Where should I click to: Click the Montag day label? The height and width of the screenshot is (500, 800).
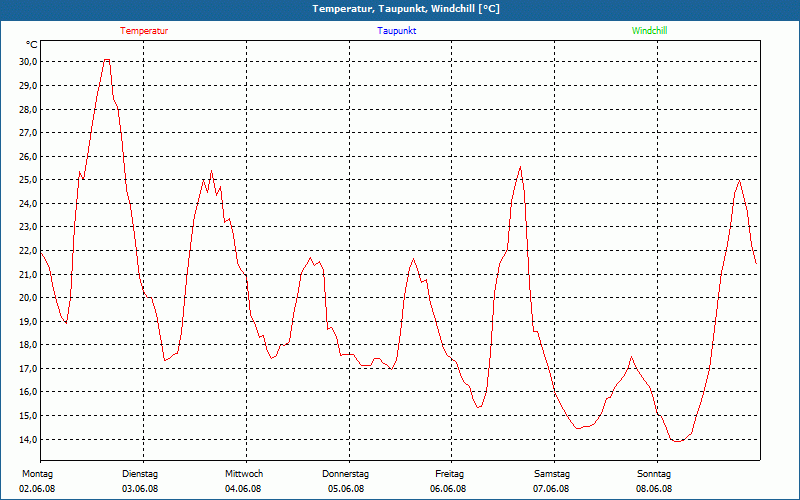[x=37, y=474]
